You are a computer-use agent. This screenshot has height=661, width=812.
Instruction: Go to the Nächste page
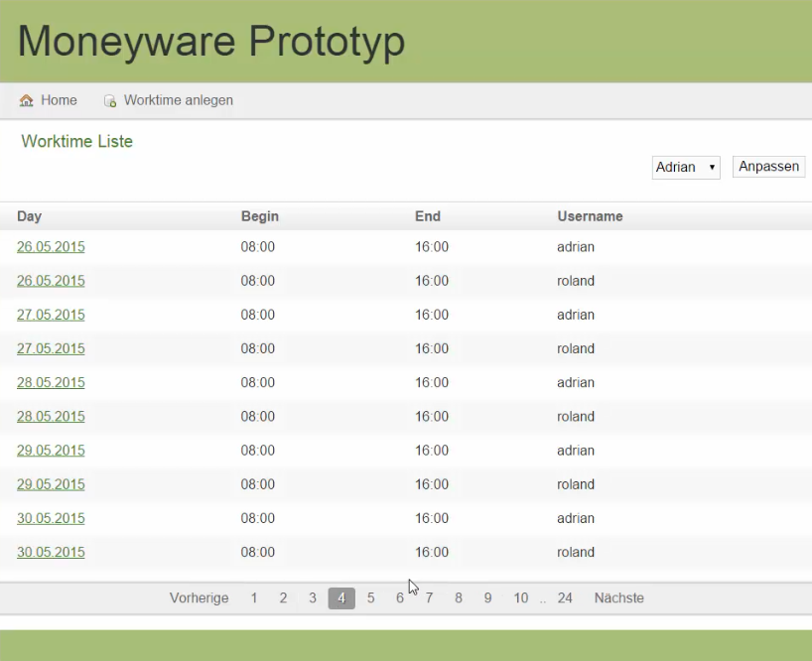[618, 597]
